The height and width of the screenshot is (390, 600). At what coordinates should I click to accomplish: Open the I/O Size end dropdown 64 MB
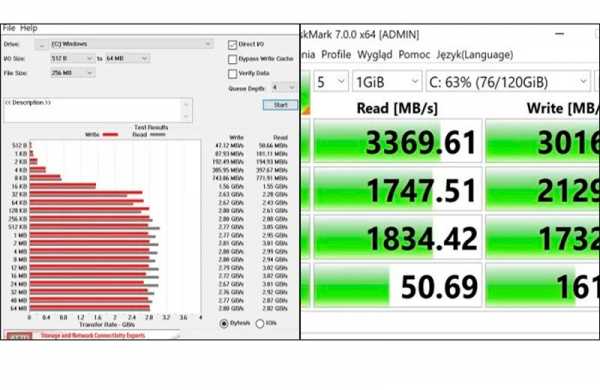127,59
